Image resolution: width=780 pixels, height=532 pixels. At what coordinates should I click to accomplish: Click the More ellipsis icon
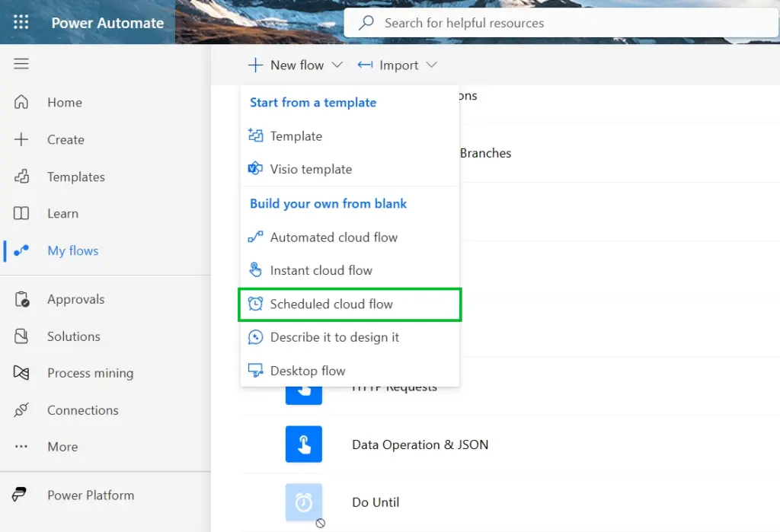point(21,447)
